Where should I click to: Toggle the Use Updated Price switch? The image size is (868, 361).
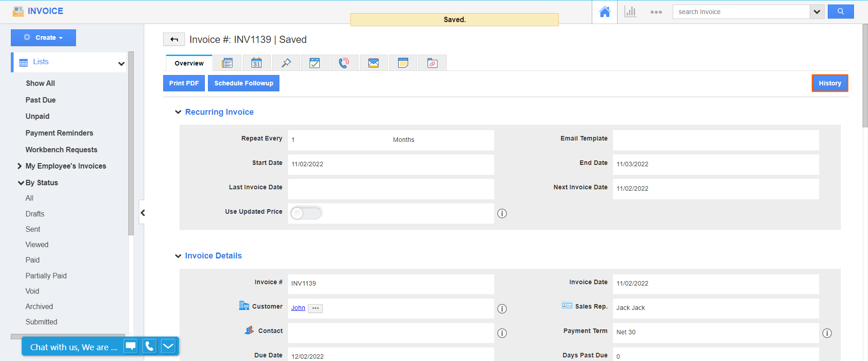click(306, 213)
